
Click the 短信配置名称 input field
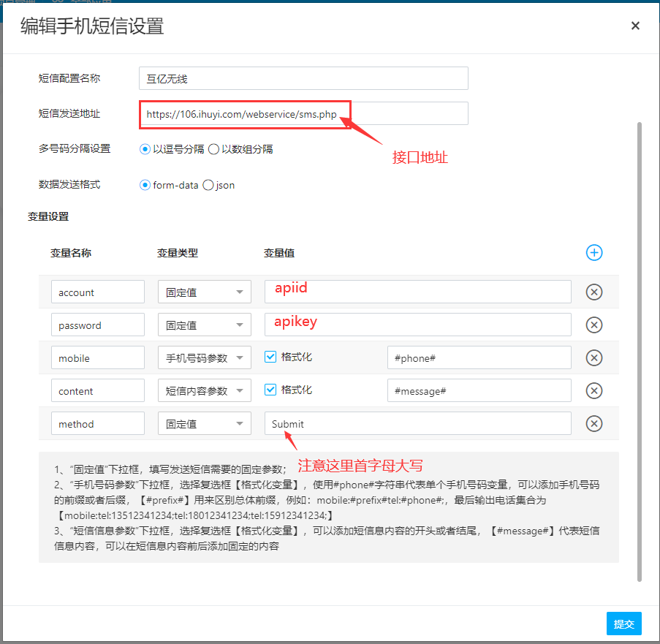(x=303, y=78)
